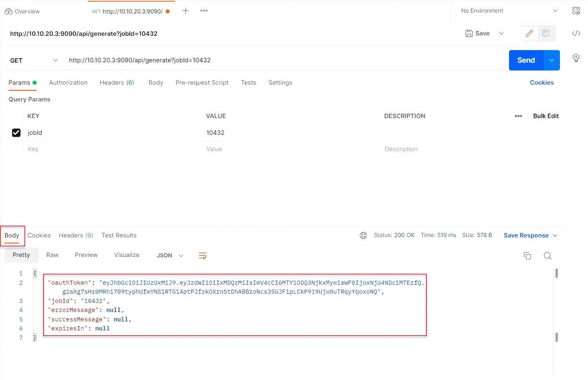This screenshot has height=380, width=588.
Task: Search the response with the magnifier icon
Action: click(x=547, y=256)
